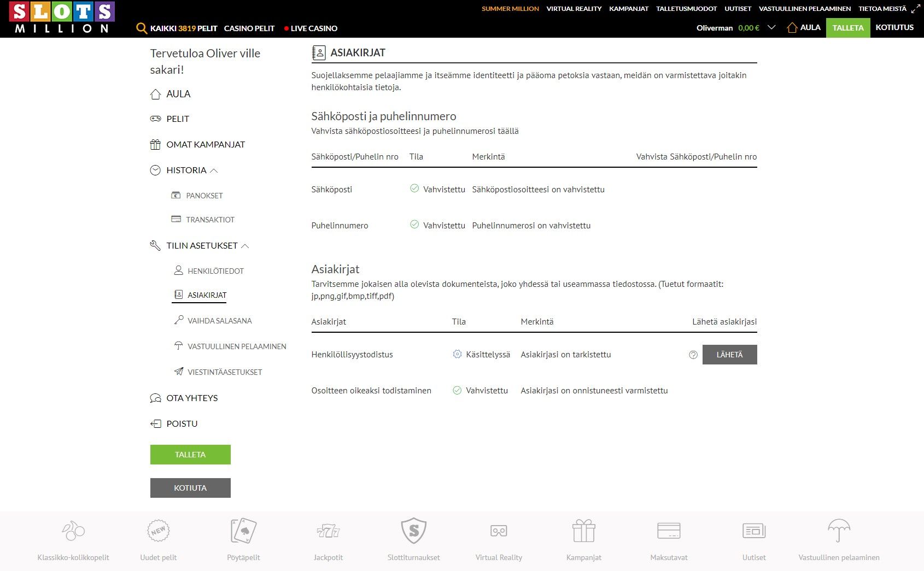Click the house icon beside top AULA
The width and height of the screenshot is (924, 571).
(792, 27)
